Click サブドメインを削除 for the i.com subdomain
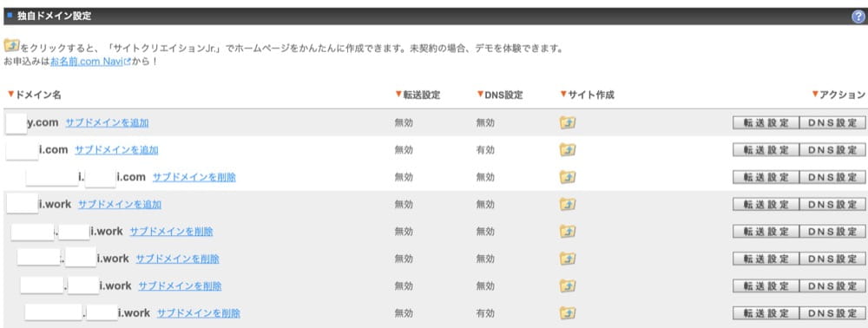This screenshot has width=868, height=328. [x=194, y=177]
